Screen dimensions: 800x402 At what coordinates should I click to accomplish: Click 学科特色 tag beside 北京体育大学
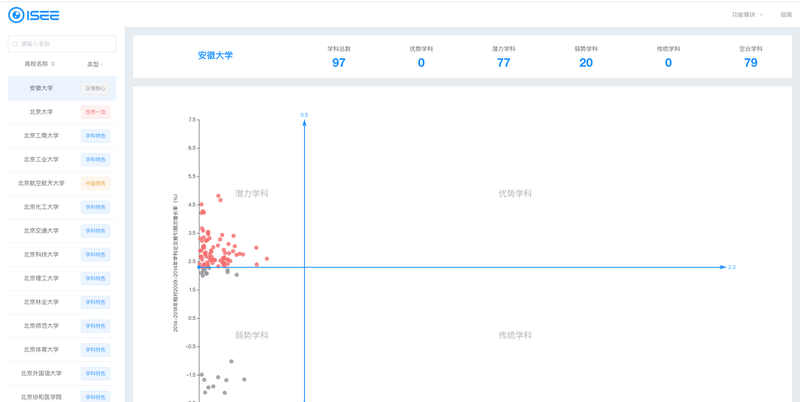pyautogui.click(x=95, y=349)
